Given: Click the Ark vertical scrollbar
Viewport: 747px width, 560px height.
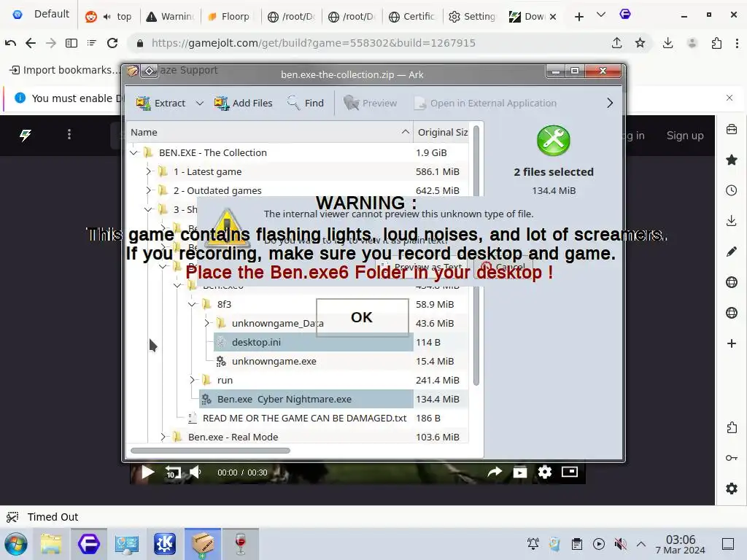Looking at the screenshot, I should click(476, 256).
